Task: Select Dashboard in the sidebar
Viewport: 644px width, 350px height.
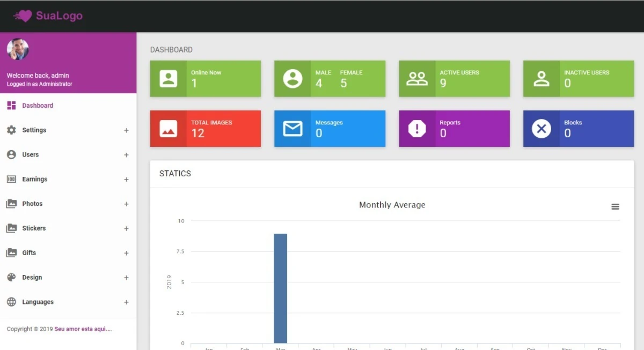Action: click(x=37, y=106)
